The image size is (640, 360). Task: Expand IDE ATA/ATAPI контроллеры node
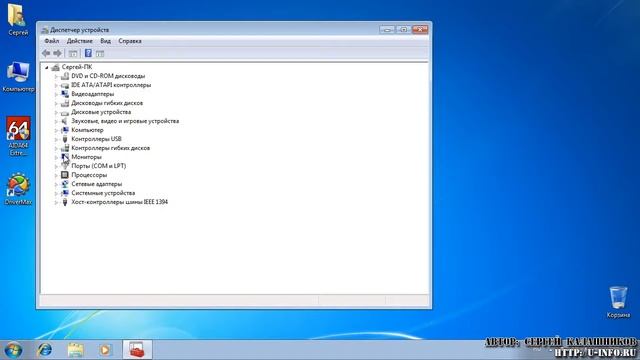[56, 85]
